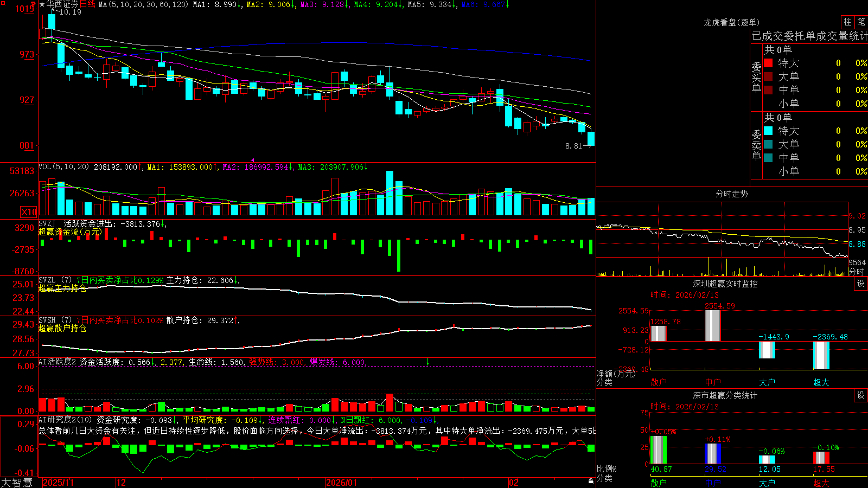868x488 pixels.
Task: Click 9.02 price on 分时走势 axis
Action: pos(857,216)
